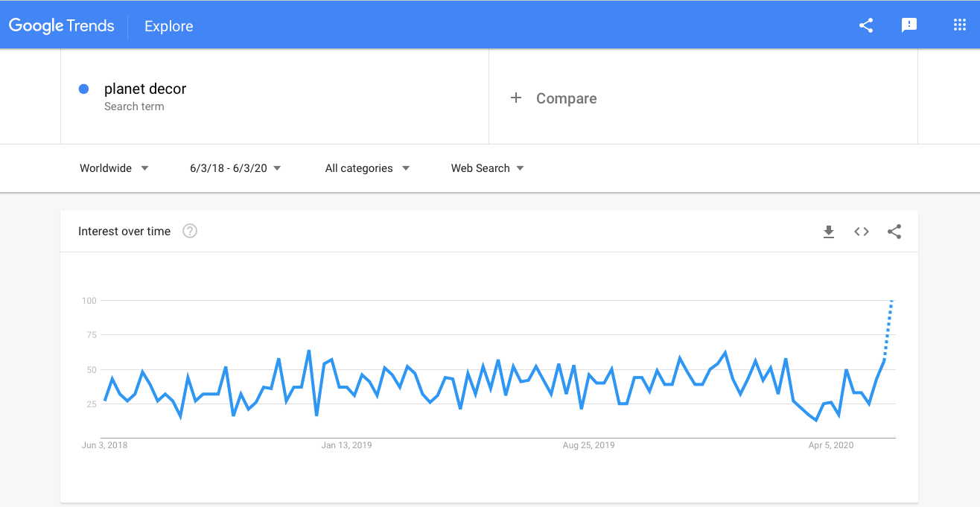Click the Explore header link

pos(169,26)
